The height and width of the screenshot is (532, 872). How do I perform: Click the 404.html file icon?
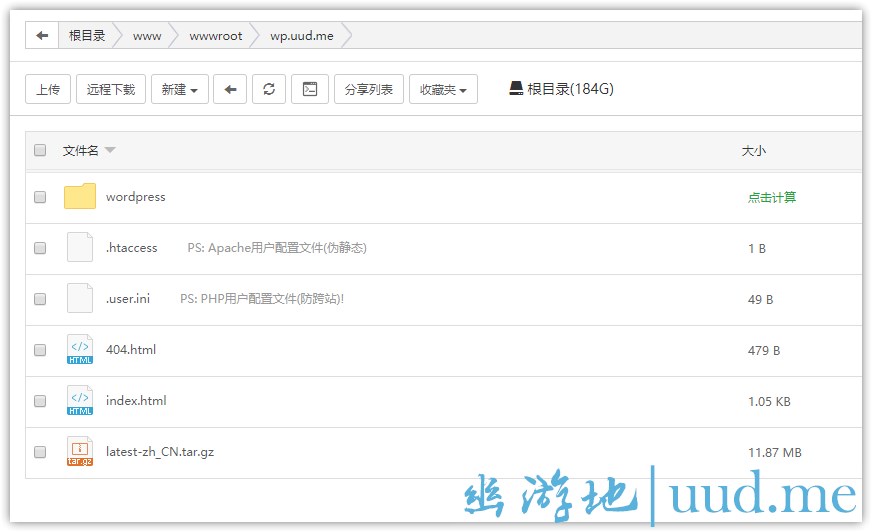(80, 350)
